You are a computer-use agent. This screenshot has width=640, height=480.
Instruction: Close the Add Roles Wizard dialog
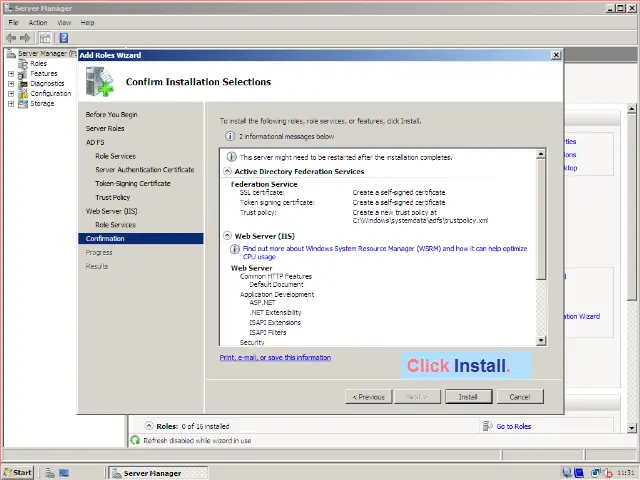[x=556, y=55]
